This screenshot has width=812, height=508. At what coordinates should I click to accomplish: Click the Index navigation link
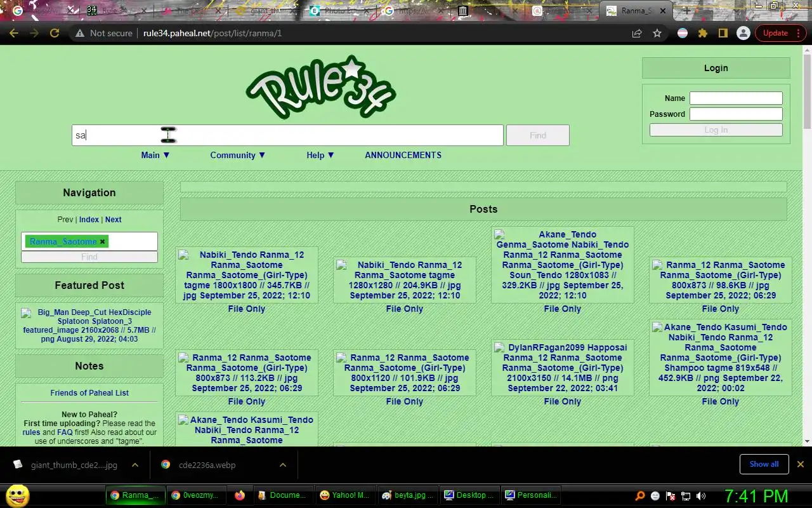coord(89,220)
